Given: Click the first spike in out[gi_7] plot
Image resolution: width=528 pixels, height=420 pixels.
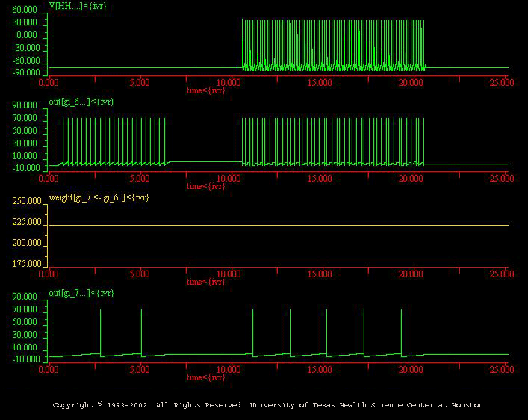Looking at the screenshot, I should point(100,332).
